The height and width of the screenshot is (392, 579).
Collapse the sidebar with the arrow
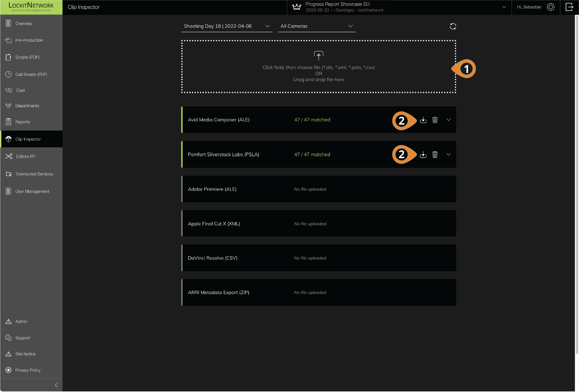point(56,385)
